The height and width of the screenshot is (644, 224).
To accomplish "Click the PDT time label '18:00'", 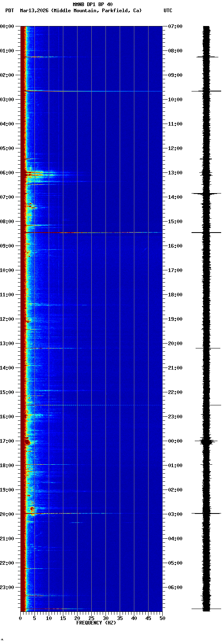I will tap(7, 466).
